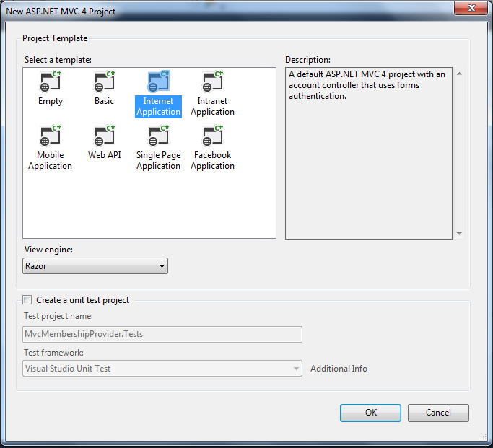Image resolution: width=493 pixels, height=448 pixels.
Task: Click description scrollbar up arrow
Action: point(459,74)
